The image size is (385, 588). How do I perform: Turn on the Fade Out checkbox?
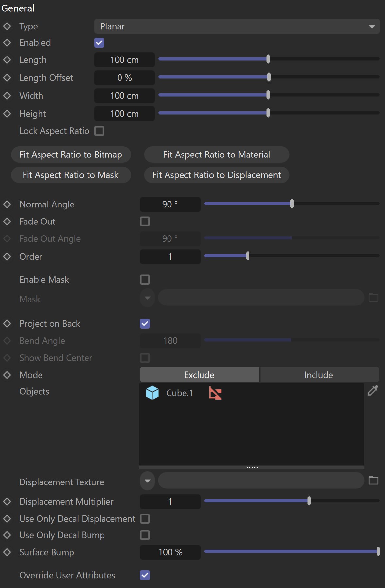click(x=145, y=221)
